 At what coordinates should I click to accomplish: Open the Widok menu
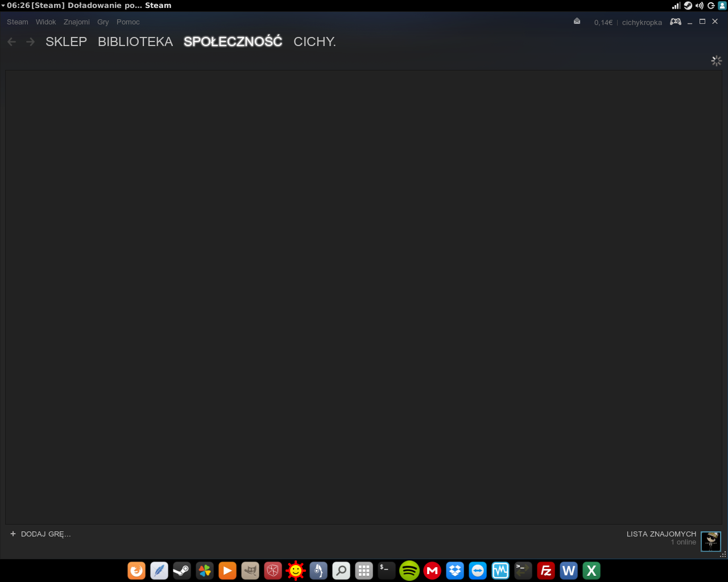45,22
